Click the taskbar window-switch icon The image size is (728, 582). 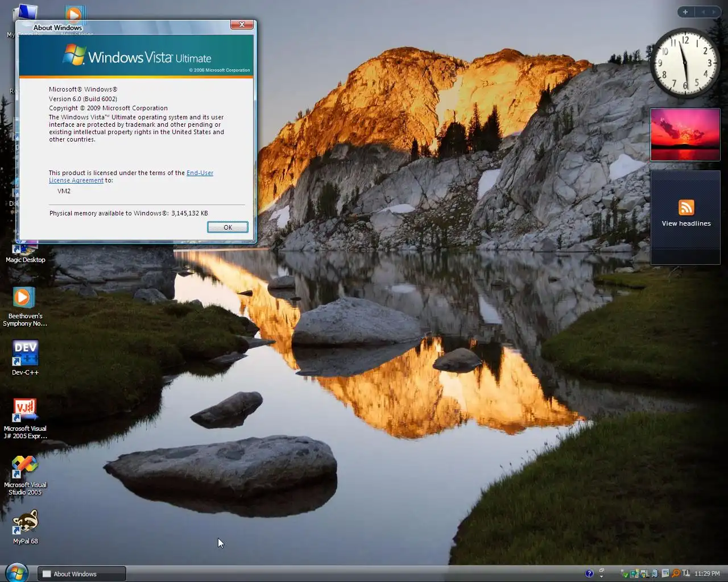click(602, 570)
